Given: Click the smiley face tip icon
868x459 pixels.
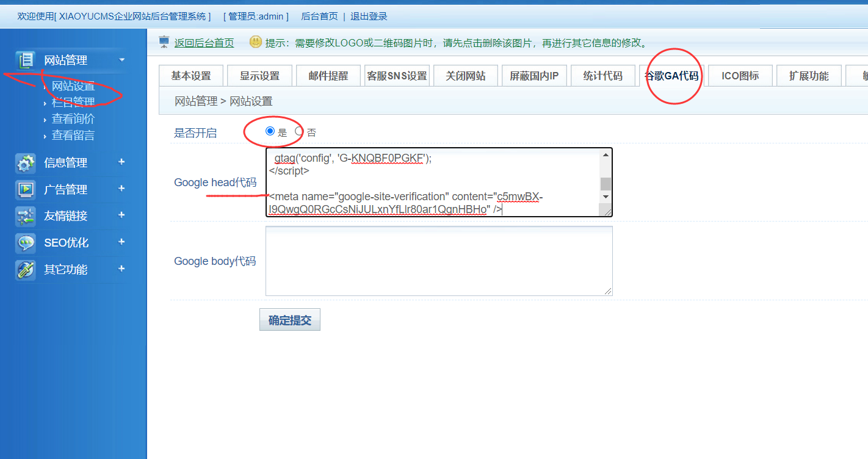Looking at the screenshot, I should point(256,42).
